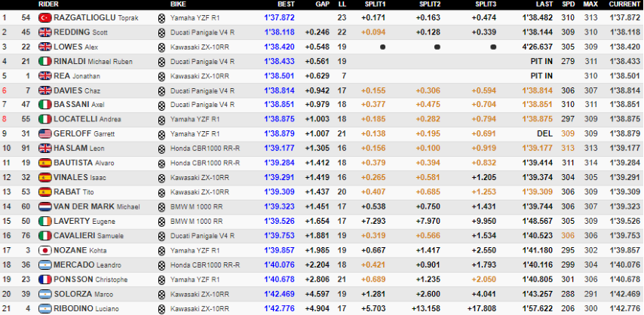
Task: Click the checkered flag icon in Haslam's row
Action: pyautogui.click(x=161, y=148)
